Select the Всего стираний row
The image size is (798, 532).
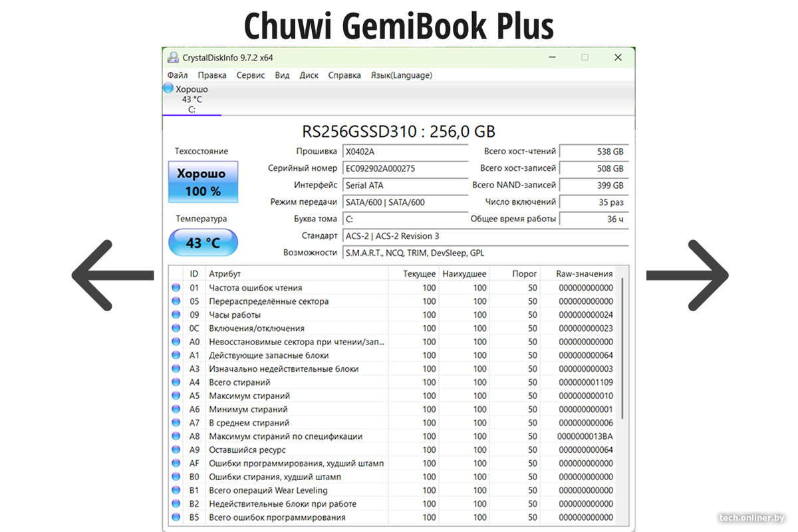point(392,382)
